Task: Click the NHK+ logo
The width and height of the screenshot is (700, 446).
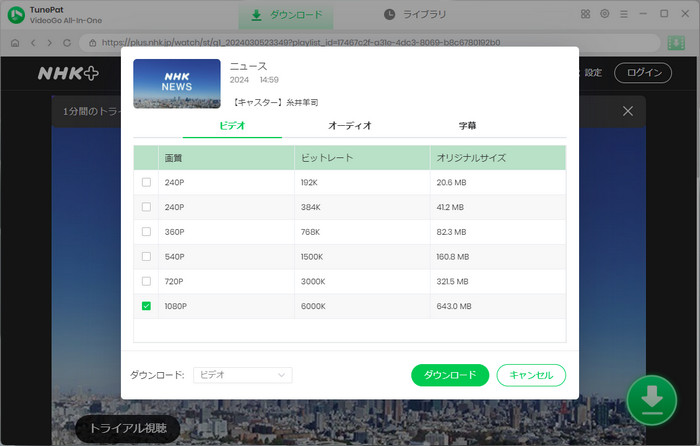Action: coord(68,73)
